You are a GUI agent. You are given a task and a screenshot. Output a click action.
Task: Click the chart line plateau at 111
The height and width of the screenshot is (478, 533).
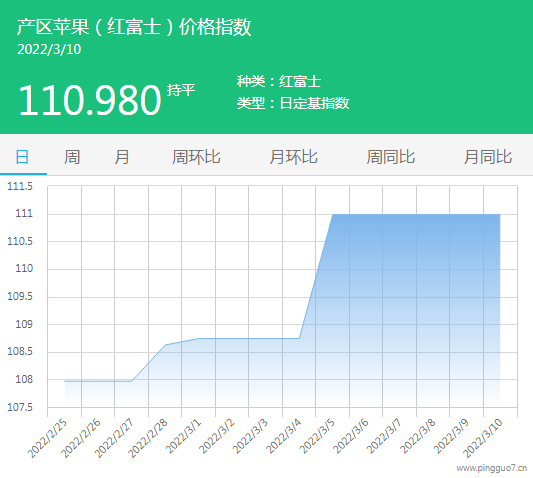click(416, 215)
